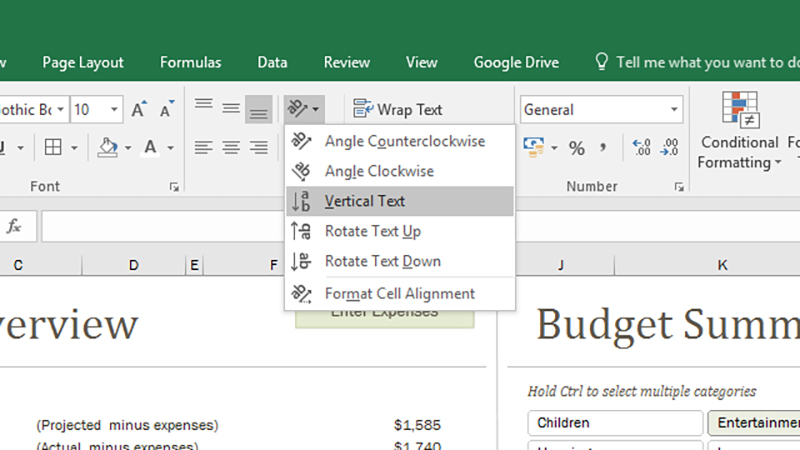
Task: Open Format Cell Alignment
Action: click(400, 294)
